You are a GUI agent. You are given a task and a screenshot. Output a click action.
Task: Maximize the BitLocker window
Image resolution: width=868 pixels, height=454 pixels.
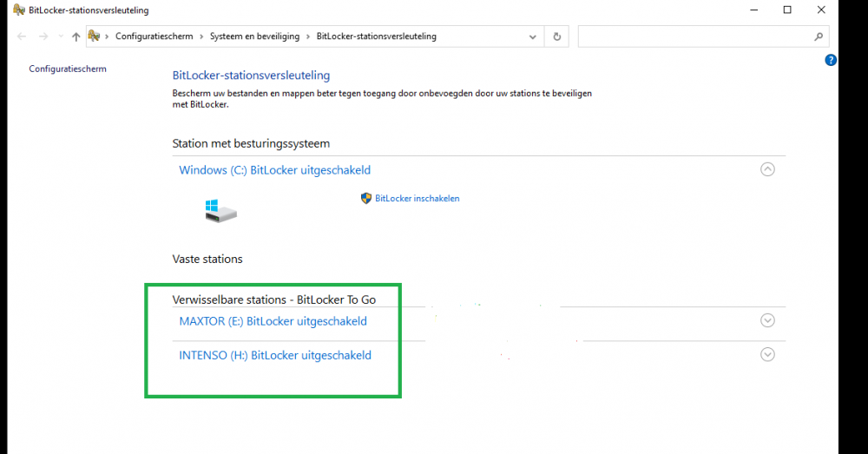(787, 10)
